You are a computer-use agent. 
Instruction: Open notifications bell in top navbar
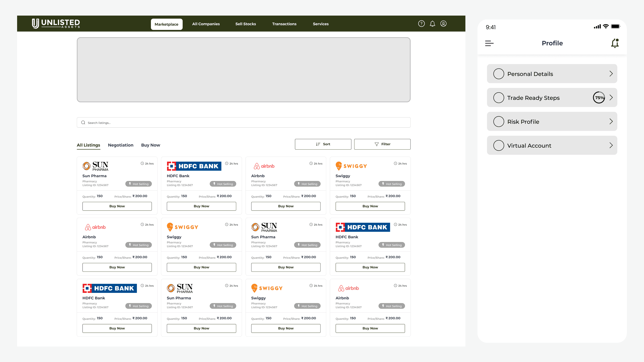click(432, 24)
